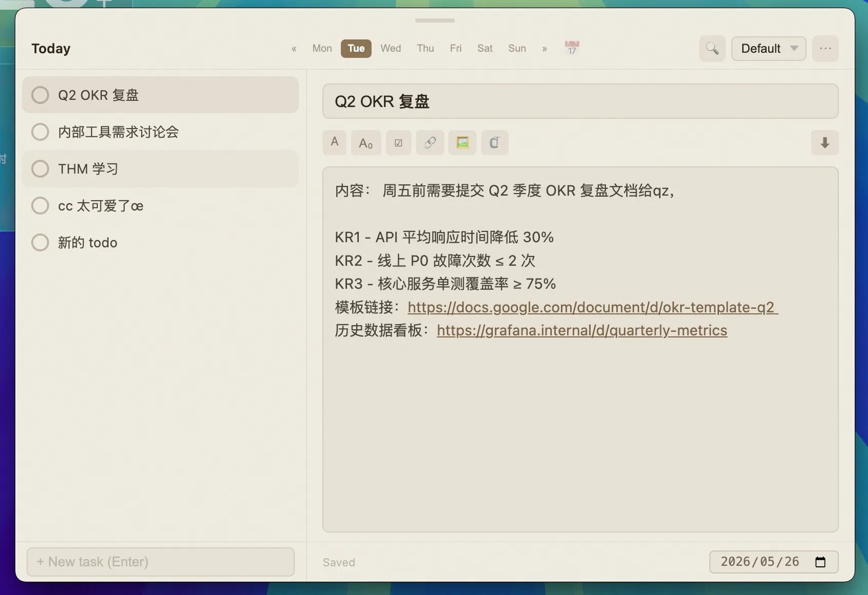Click the small-caps Ao font size button
This screenshot has width=868, height=595.
click(366, 142)
